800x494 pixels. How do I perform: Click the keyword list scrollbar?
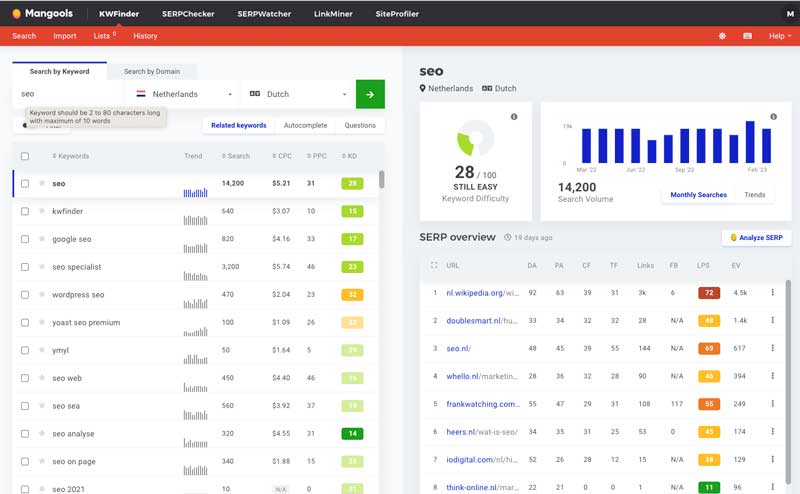pyautogui.click(x=381, y=180)
